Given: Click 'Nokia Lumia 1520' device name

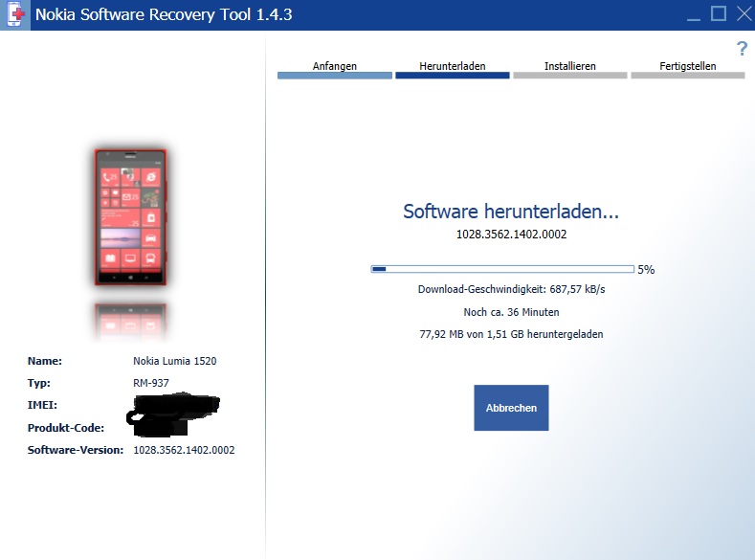Looking at the screenshot, I should [175, 361].
